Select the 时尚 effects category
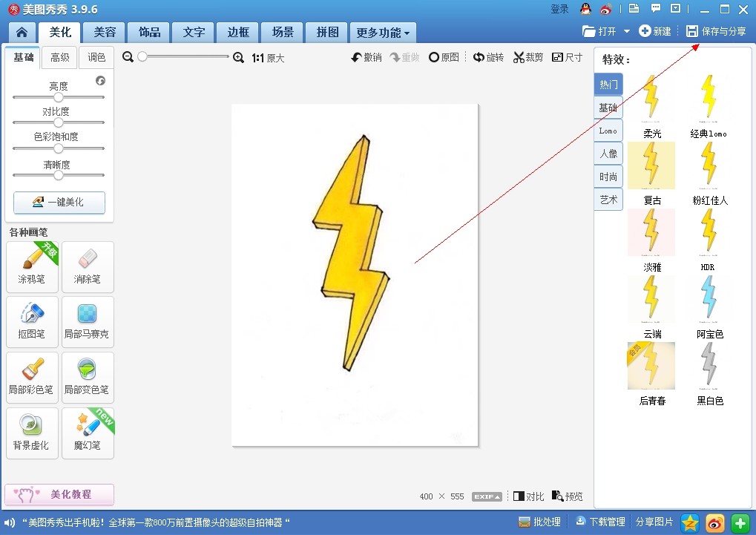The image size is (756, 535). [x=608, y=177]
